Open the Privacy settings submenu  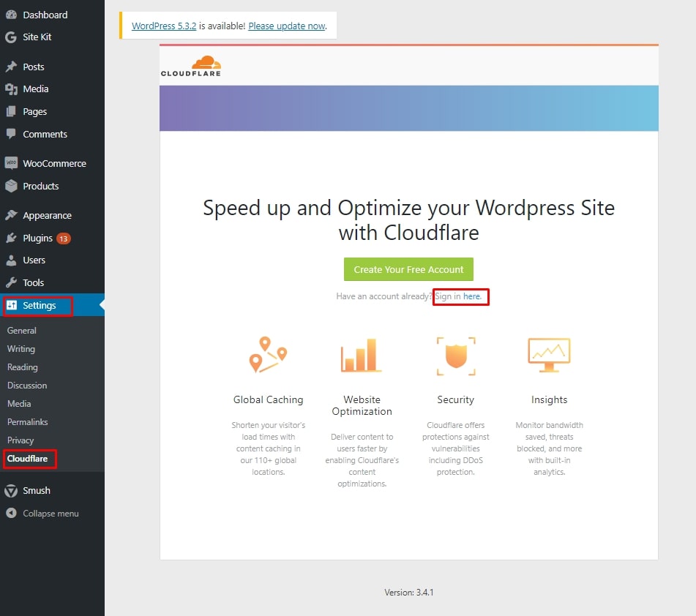click(20, 440)
